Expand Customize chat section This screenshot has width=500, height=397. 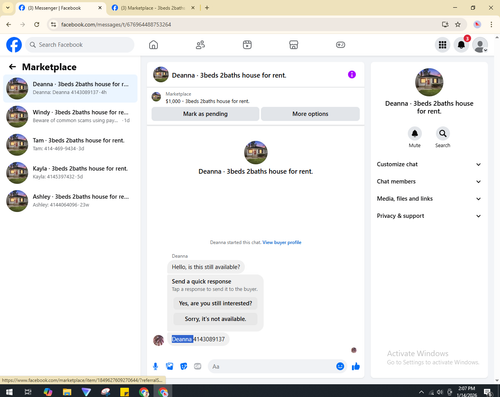(429, 164)
